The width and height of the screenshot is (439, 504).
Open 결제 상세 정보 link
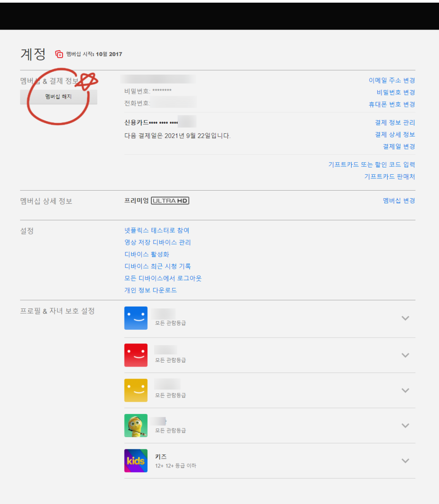[x=395, y=134]
